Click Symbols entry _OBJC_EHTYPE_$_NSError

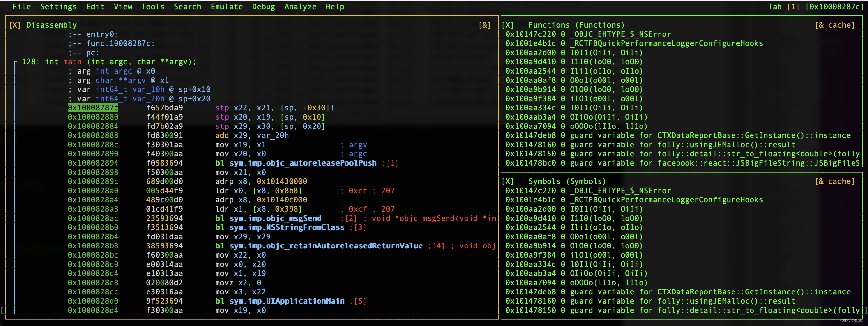[x=588, y=190]
